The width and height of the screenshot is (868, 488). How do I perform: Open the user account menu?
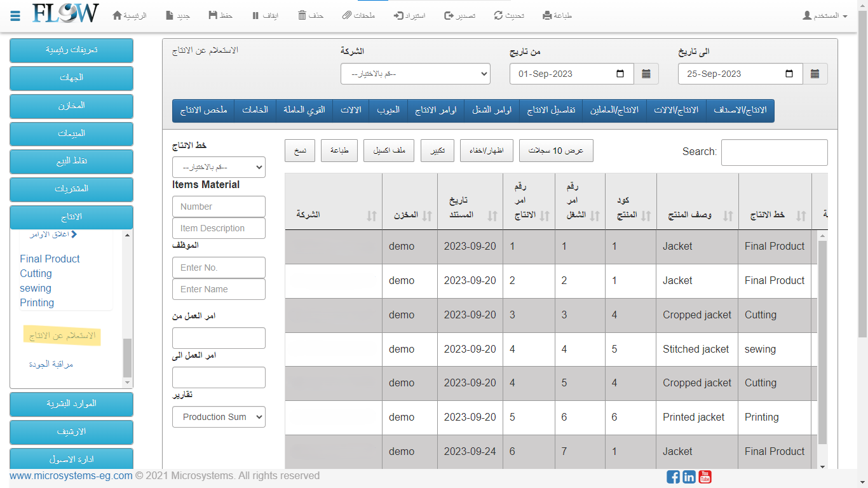[x=825, y=15]
